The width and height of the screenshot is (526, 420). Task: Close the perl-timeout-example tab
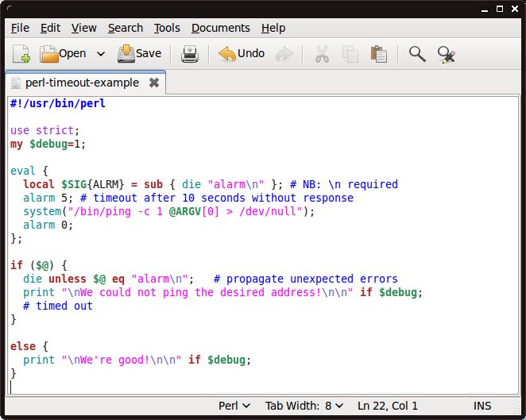click(154, 83)
